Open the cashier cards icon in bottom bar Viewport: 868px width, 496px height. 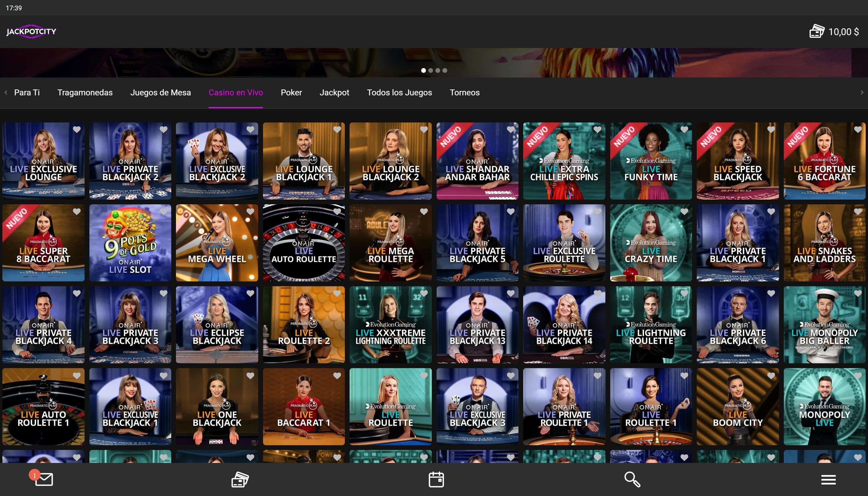pos(240,479)
